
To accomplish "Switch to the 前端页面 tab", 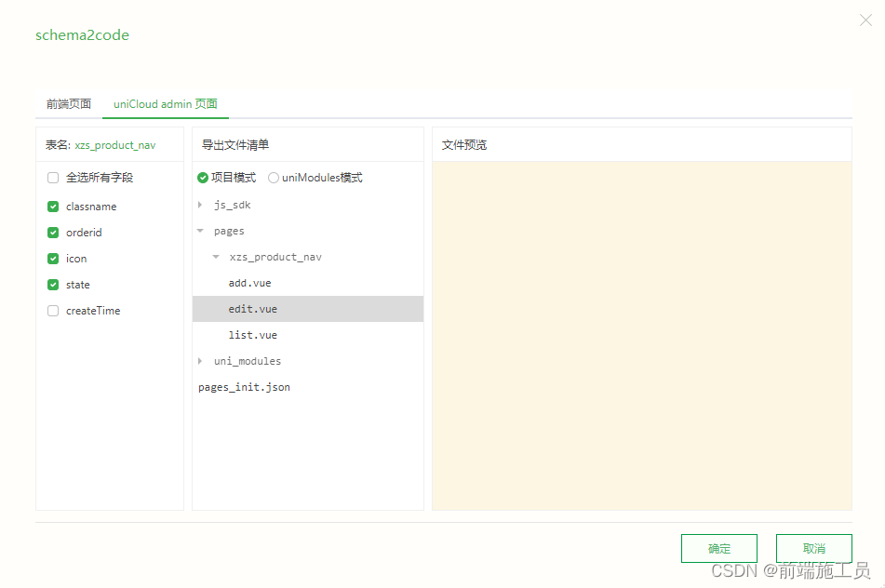I will pyautogui.click(x=68, y=104).
